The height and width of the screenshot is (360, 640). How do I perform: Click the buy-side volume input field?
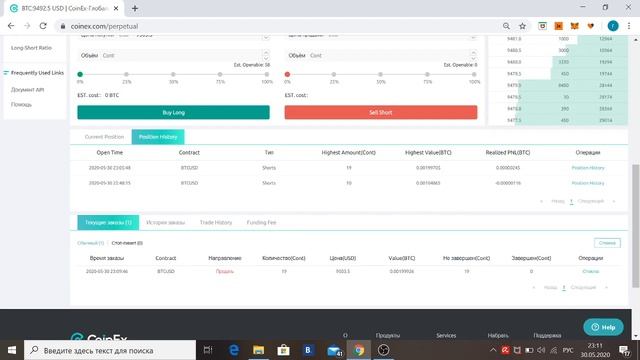(173, 55)
